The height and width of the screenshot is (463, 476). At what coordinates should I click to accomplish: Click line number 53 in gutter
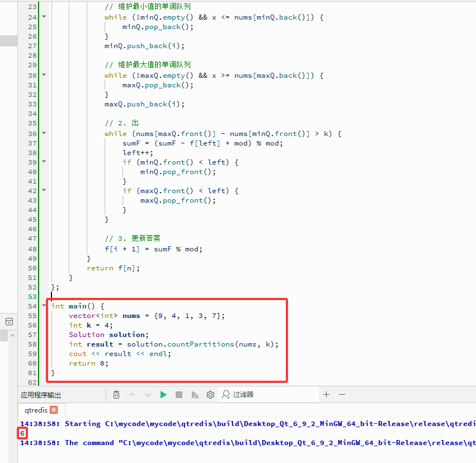[32, 297]
